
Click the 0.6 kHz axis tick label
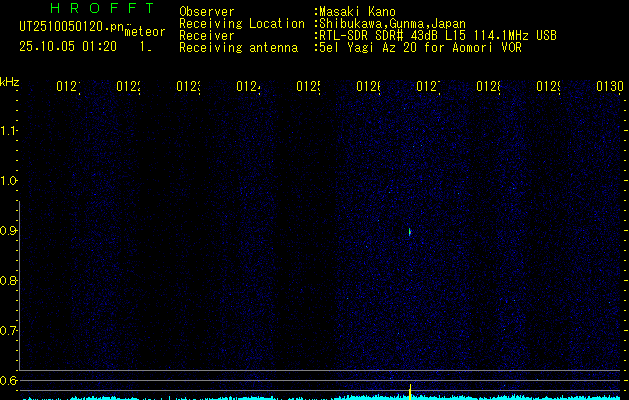tap(8, 380)
